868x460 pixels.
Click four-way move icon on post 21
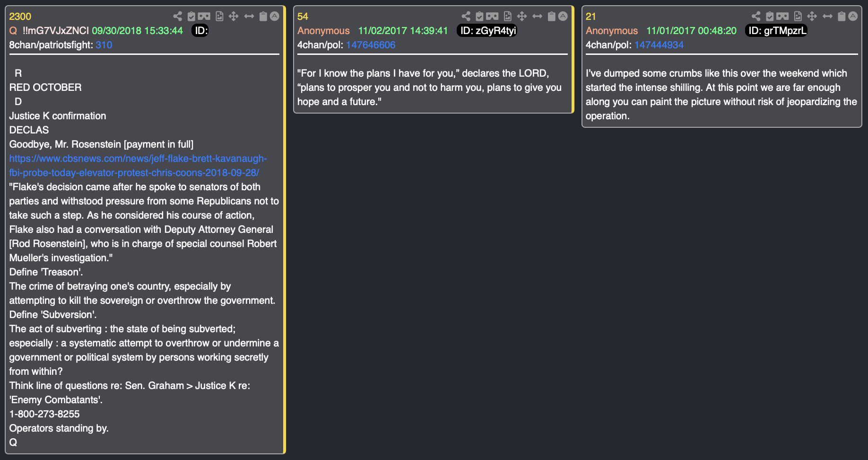tap(812, 17)
